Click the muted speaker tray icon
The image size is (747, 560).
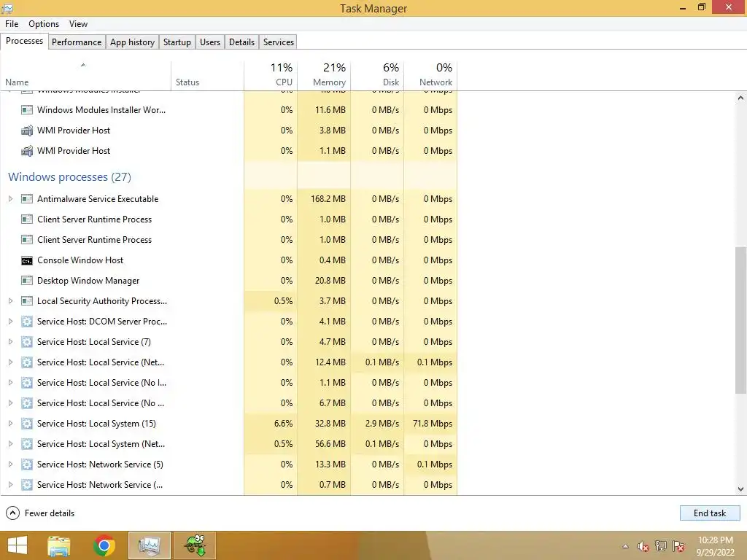(x=643, y=546)
